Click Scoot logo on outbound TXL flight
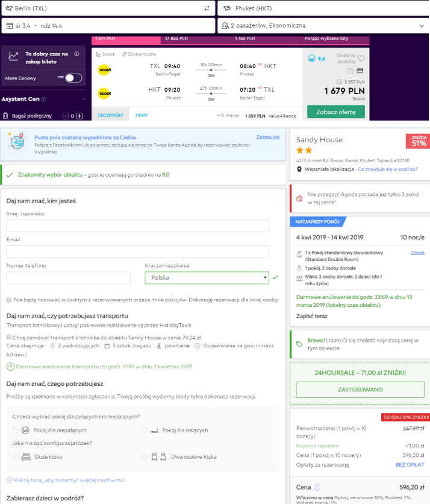 105,69
